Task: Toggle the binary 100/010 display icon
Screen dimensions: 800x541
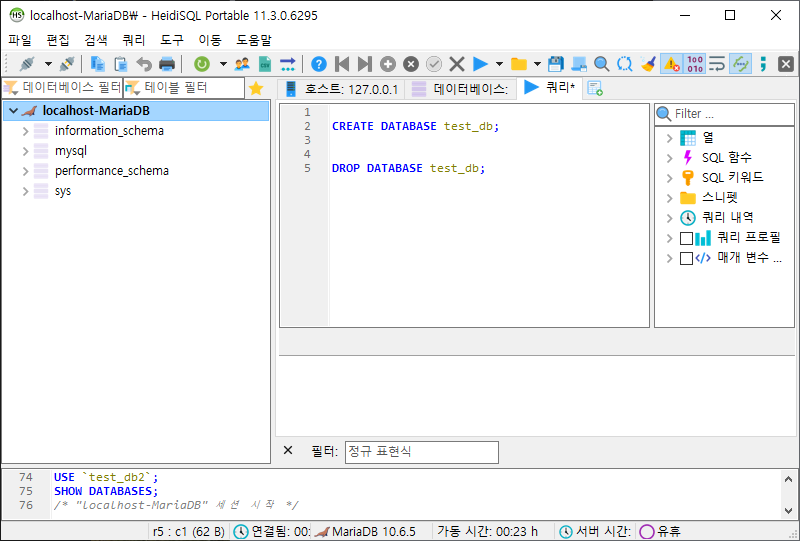Action: click(x=695, y=64)
